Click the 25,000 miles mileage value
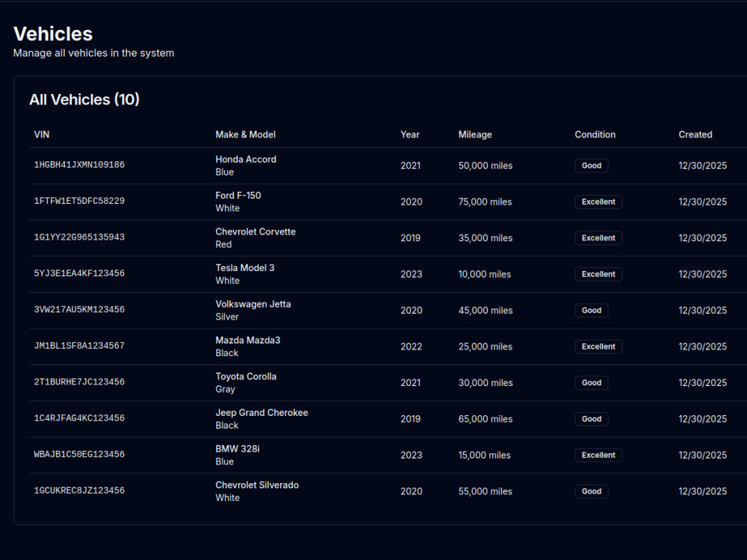The image size is (747, 560). (486, 346)
